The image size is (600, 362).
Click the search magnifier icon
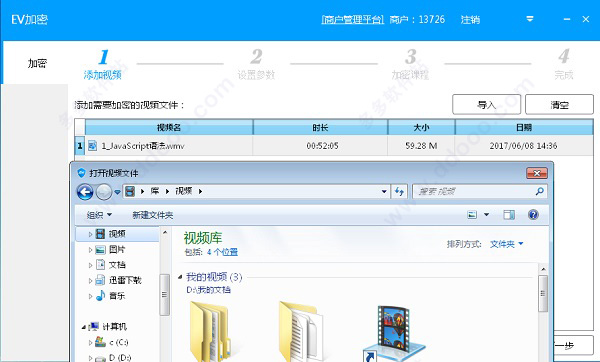coord(540,191)
